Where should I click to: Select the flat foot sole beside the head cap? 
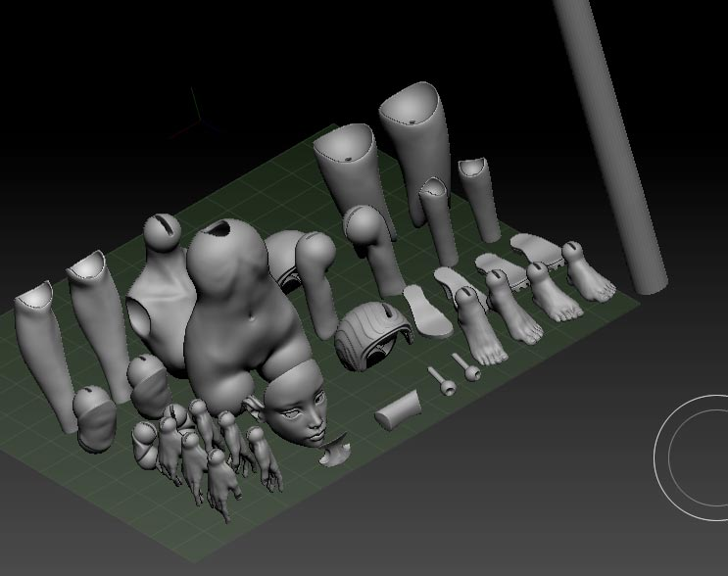427,311
